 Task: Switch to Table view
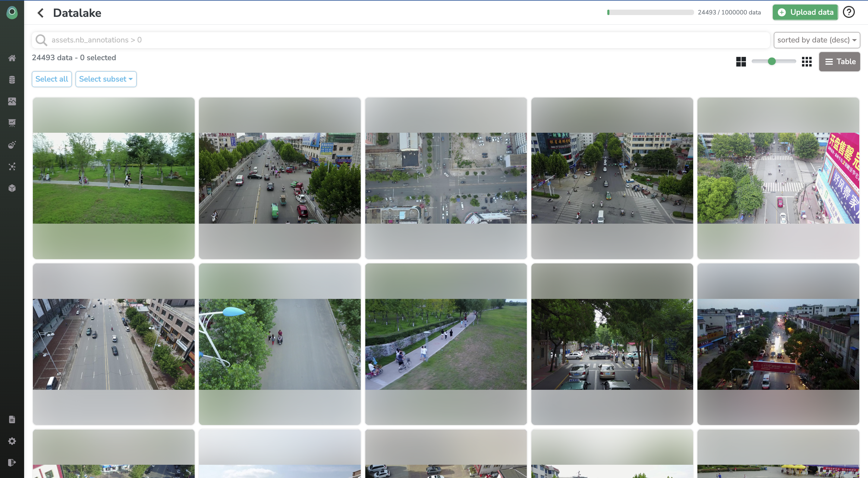pos(839,62)
